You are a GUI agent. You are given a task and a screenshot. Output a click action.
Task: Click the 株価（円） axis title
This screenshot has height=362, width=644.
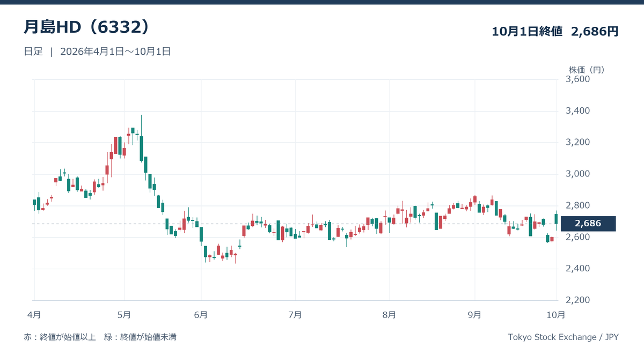(x=587, y=70)
